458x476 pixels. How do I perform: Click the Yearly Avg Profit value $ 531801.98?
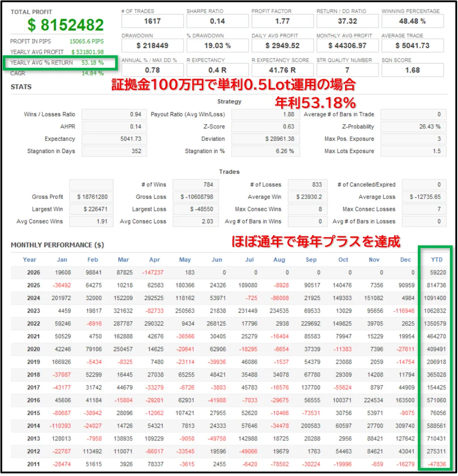click(88, 52)
